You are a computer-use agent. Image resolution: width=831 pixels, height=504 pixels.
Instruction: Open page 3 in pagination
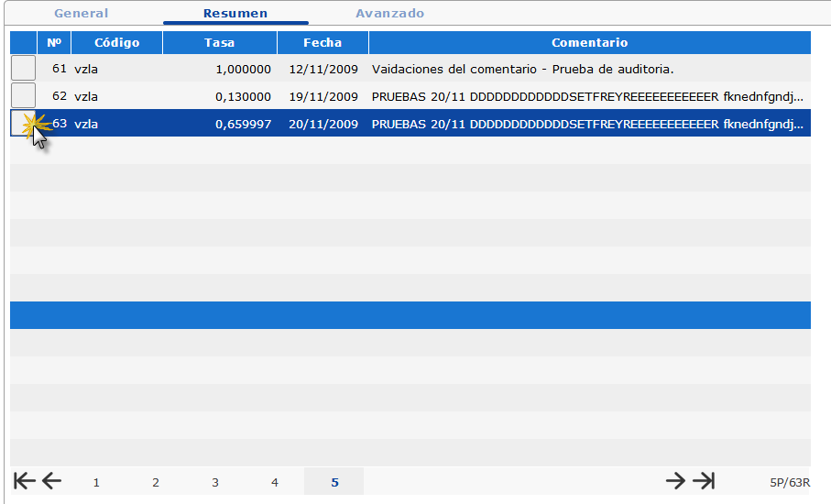(x=215, y=482)
